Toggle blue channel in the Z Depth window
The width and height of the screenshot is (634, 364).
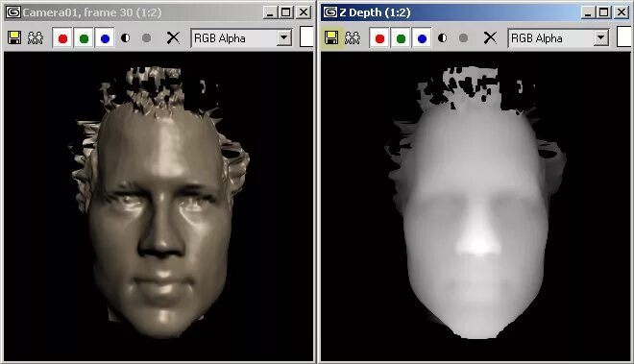422,38
